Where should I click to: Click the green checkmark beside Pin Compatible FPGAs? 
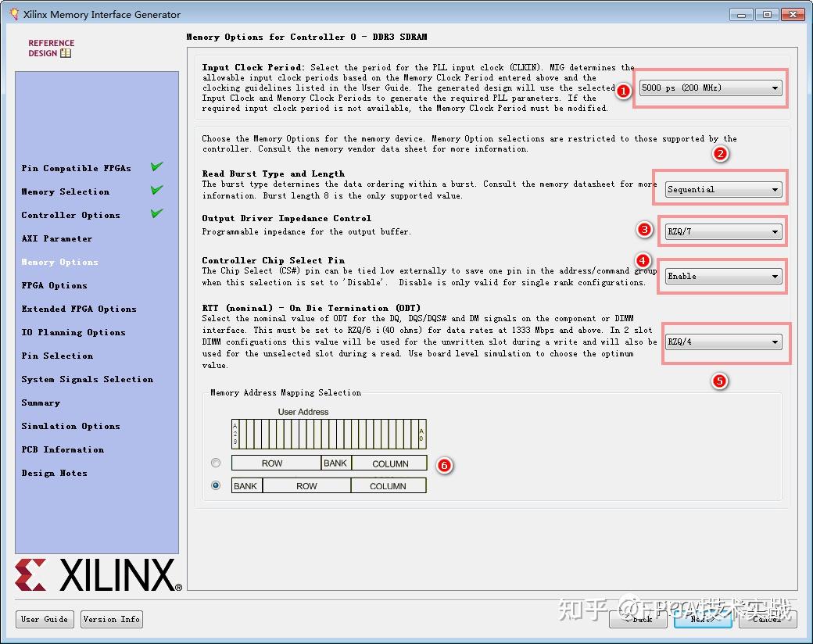point(156,166)
